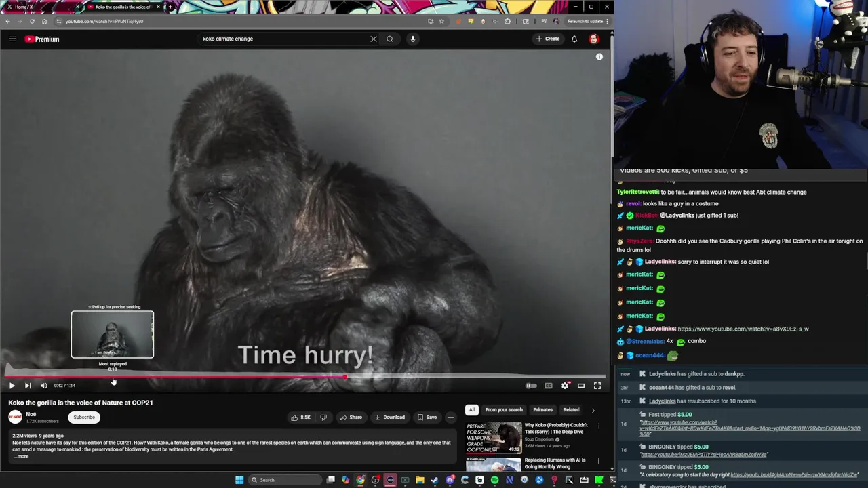The height and width of the screenshot is (488, 868).
Task: Enter full screen mode
Action: (x=597, y=385)
